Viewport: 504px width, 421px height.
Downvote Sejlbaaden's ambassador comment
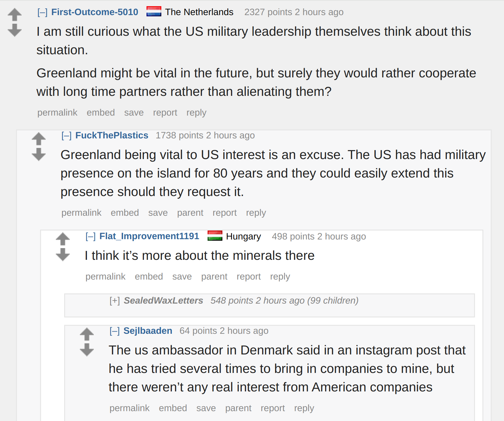pos(87,349)
